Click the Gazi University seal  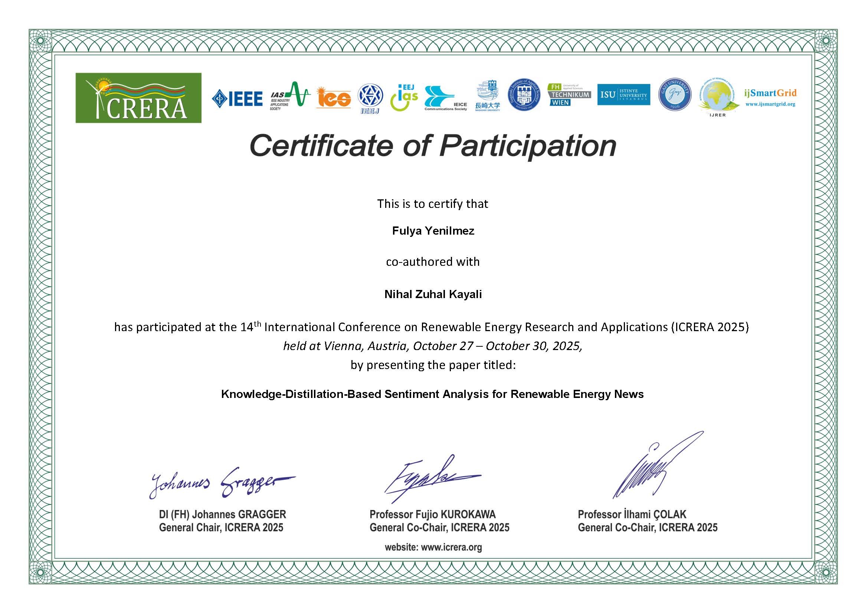[x=675, y=95]
